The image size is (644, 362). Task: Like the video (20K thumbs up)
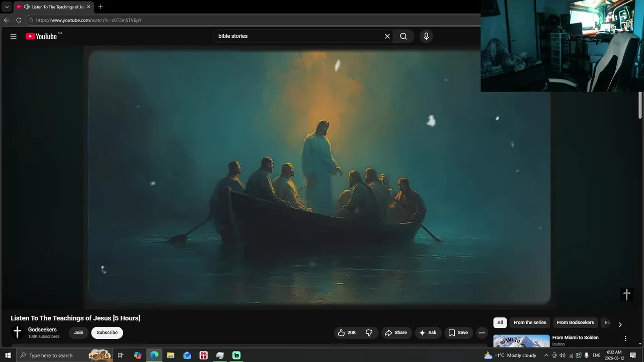click(347, 333)
